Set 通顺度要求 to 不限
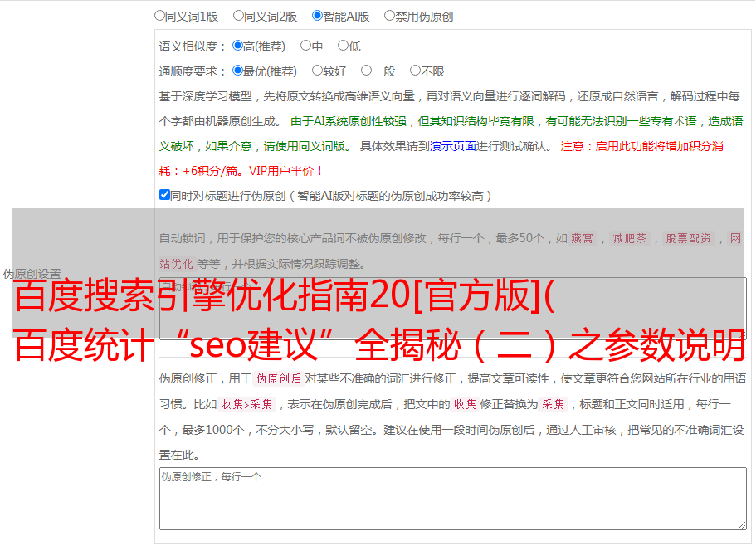Viewport: 756px width, 546px height. pyautogui.click(x=415, y=71)
